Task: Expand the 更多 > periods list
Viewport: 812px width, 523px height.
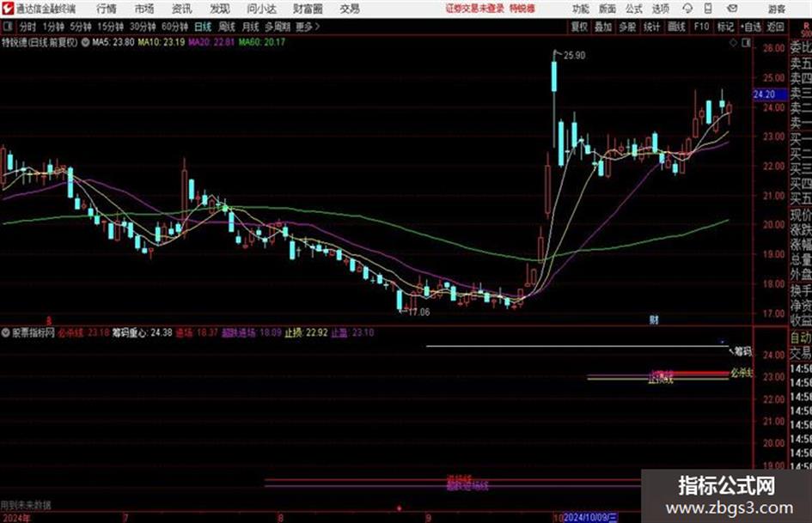Action: click(308, 27)
